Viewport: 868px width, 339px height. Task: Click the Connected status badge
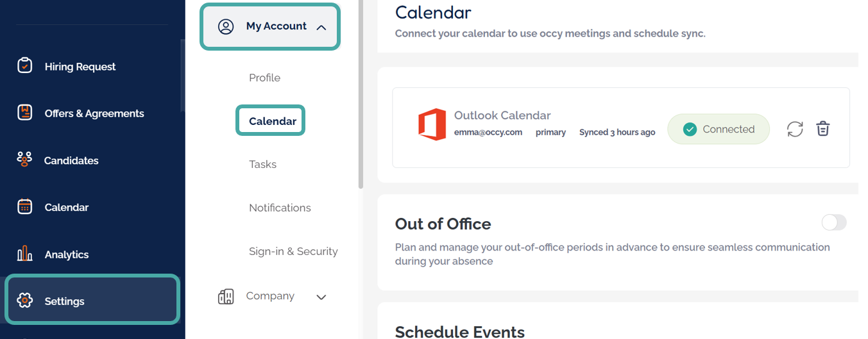coord(719,129)
